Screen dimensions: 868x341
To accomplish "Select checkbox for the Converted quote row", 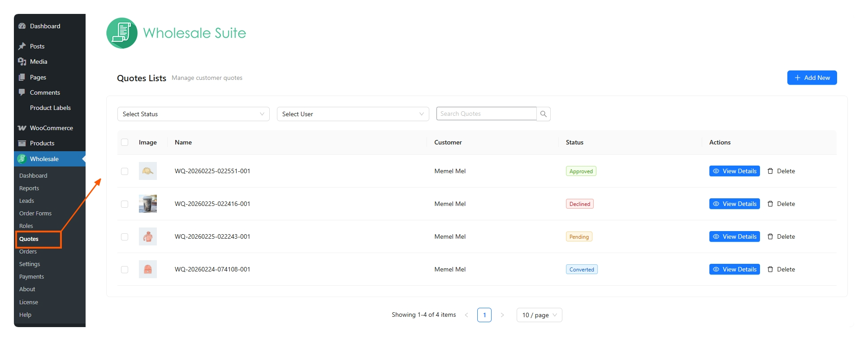I will point(125,269).
